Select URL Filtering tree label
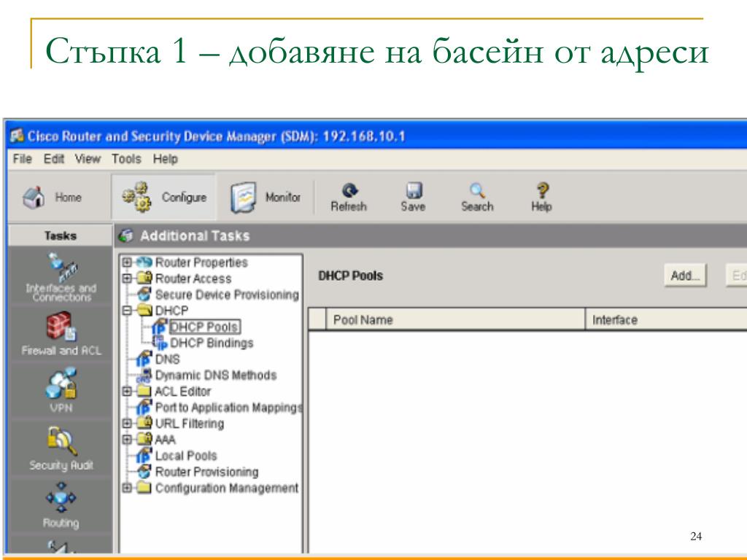 pyautogui.click(x=190, y=424)
